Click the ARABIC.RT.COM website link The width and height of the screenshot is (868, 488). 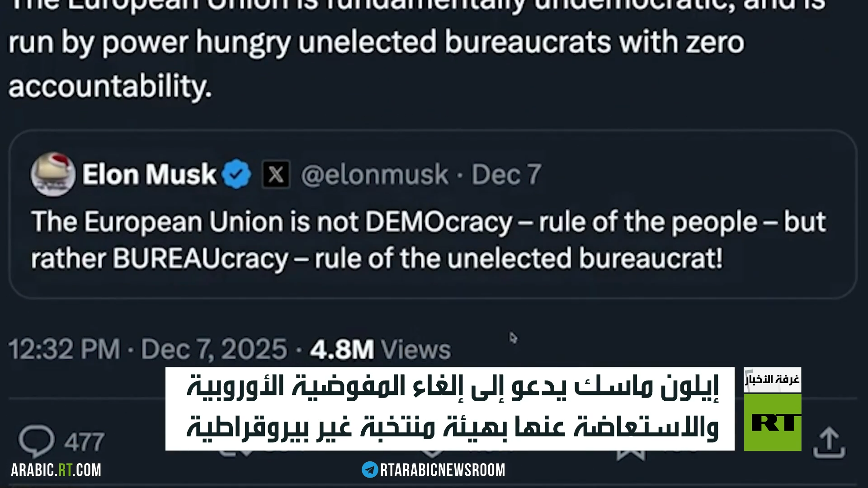point(56,470)
